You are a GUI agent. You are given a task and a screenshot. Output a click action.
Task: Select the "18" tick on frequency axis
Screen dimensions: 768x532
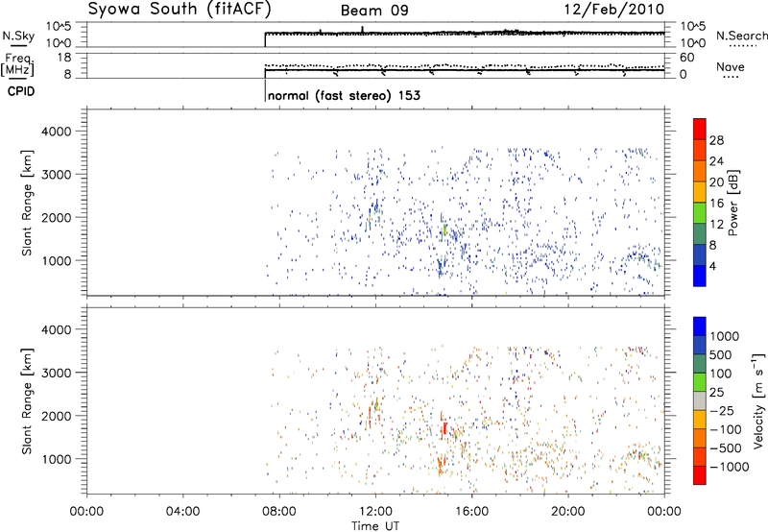tap(64, 58)
